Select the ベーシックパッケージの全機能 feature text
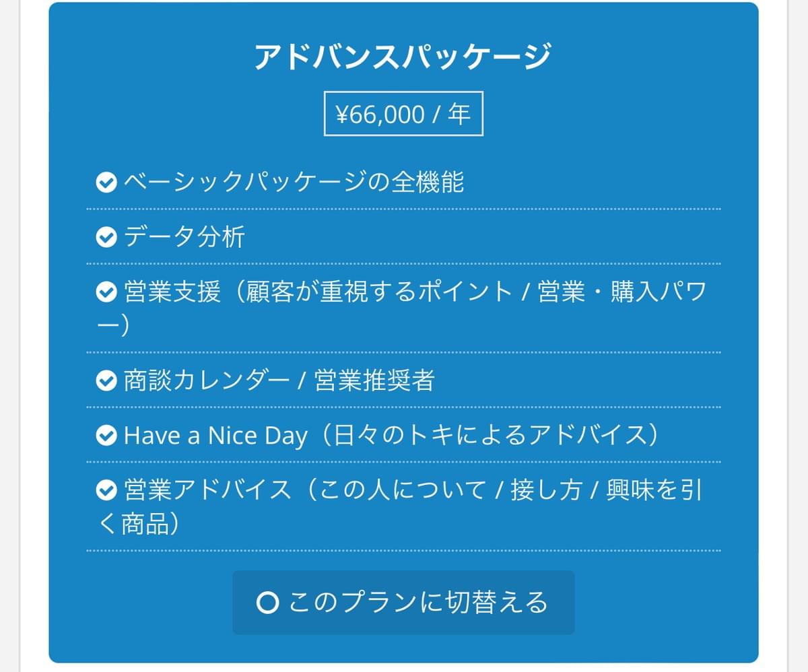808x672 pixels. click(294, 182)
